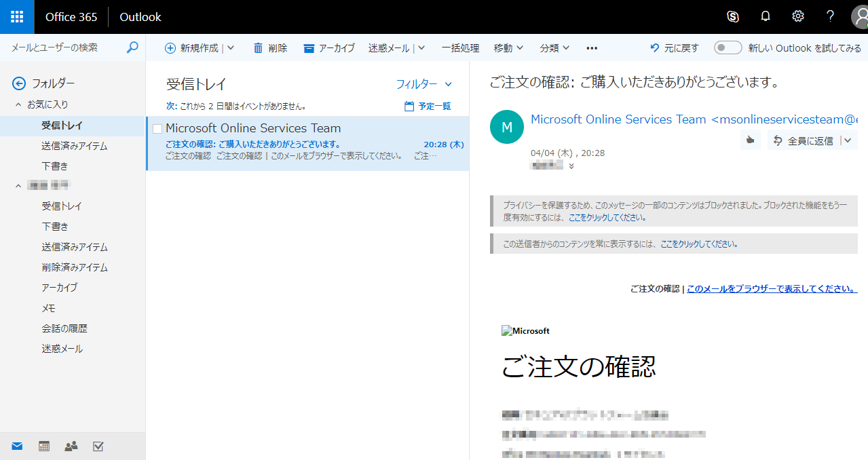Switch to People module icon

[71, 446]
